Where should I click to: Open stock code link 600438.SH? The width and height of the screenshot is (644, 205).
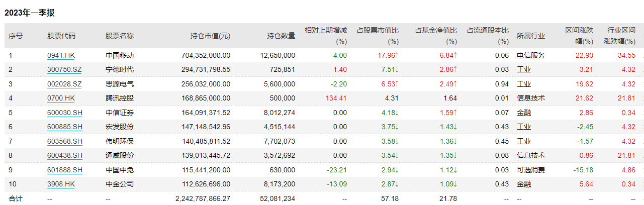65,156
